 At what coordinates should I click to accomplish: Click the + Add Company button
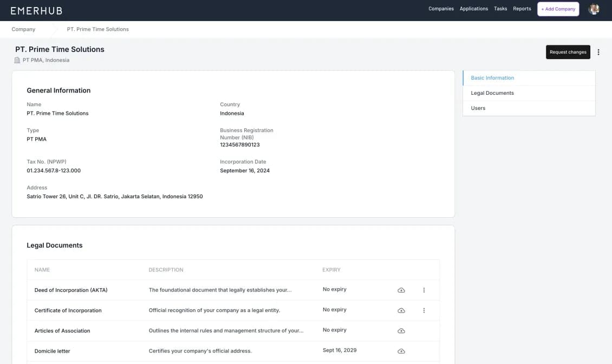[x=558, y=9]
